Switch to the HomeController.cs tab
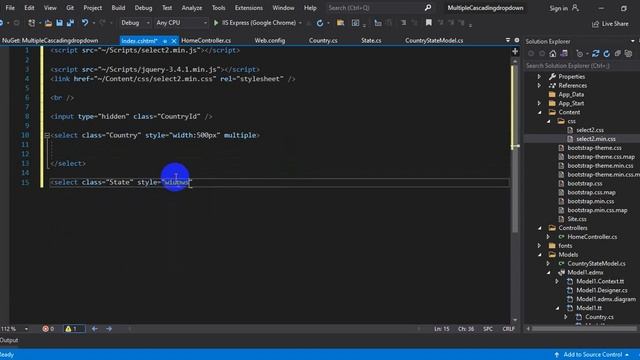 pyautogui.click(x=206, y=40)
